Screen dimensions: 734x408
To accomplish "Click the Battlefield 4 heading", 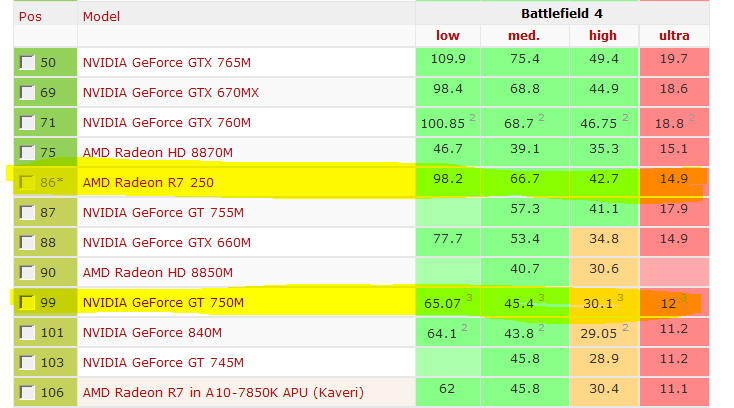I will pos(562,14).
